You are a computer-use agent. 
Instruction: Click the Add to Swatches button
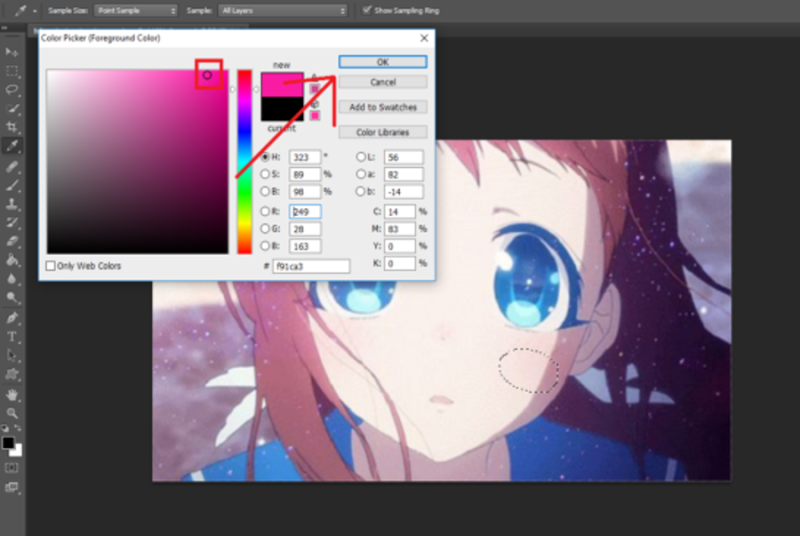(383, 107)
